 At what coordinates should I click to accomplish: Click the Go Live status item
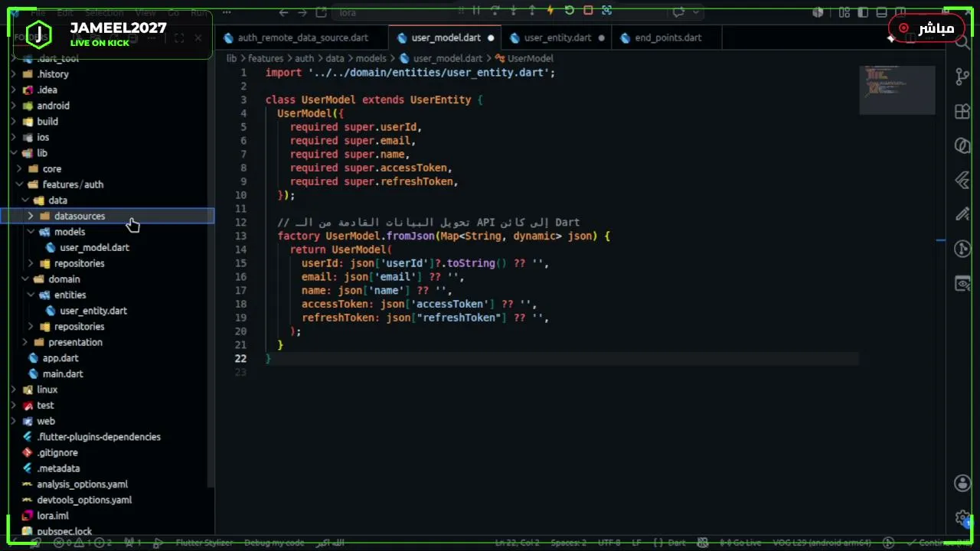point(740,543)
